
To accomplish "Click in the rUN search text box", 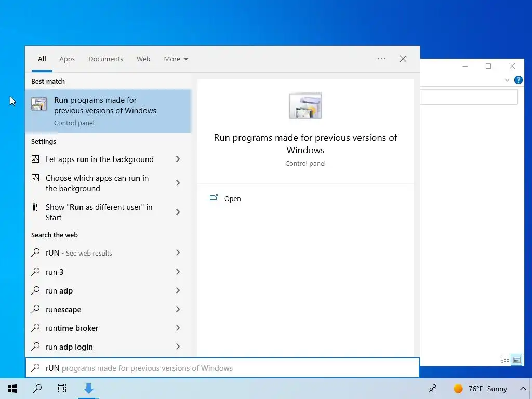I will 222,368.
